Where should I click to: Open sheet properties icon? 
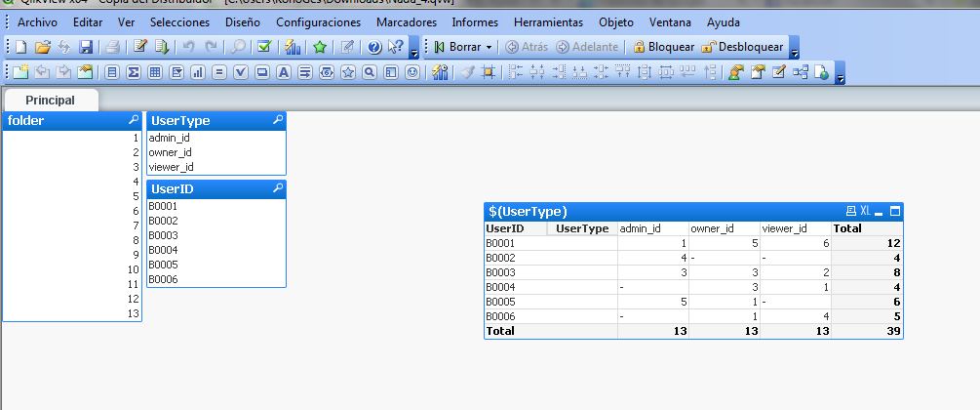(x=85, y=72)
